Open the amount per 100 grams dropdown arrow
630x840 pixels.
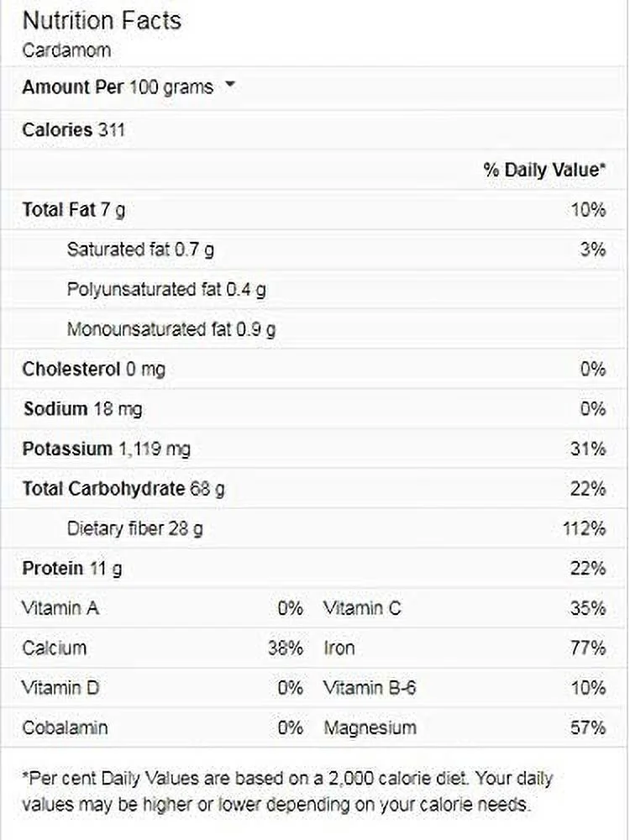click(231, 86)
